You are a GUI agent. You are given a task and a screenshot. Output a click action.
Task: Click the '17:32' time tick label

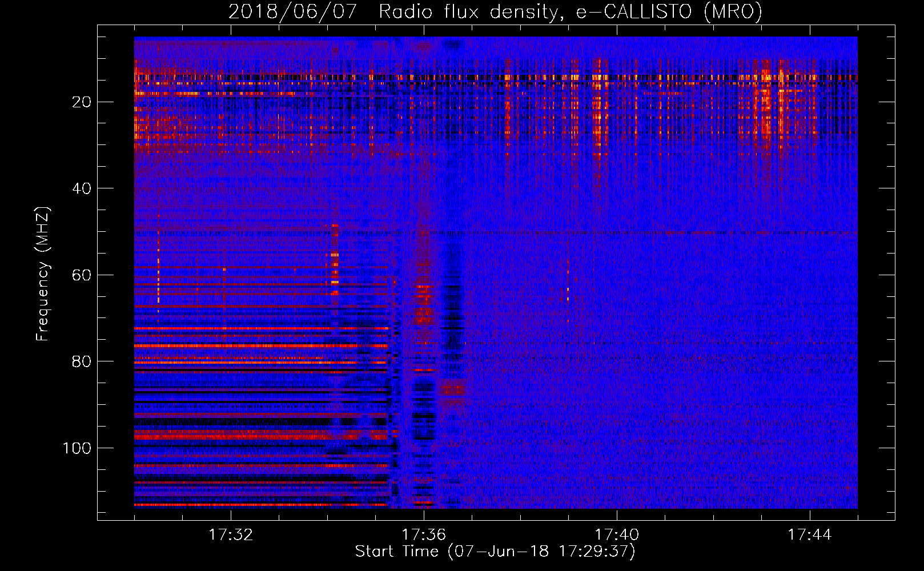coord(231,535)
